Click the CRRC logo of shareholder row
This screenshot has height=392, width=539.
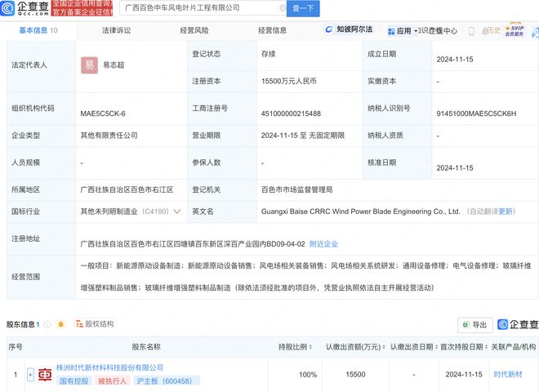click(45, 375)
